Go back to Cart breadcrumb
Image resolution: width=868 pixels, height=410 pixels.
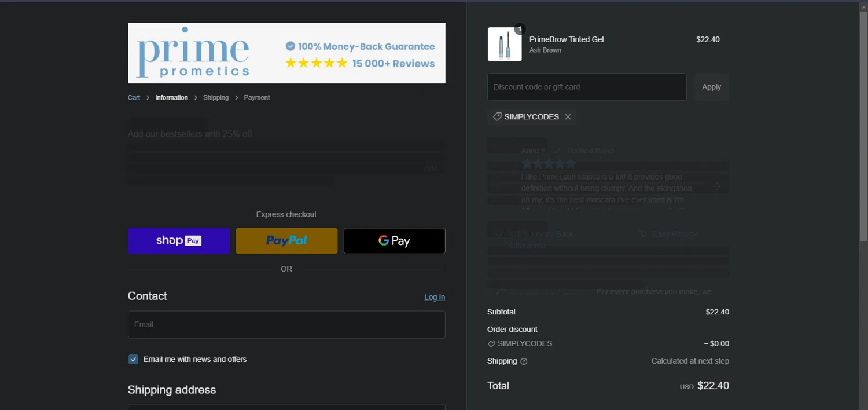134,97
